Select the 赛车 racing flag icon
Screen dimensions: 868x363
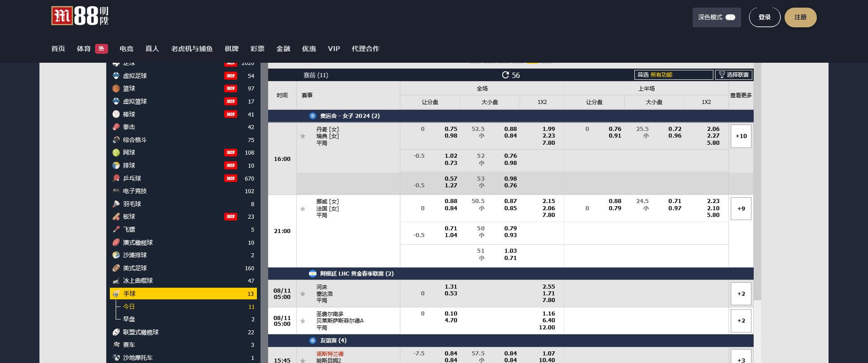coord(116,345)
